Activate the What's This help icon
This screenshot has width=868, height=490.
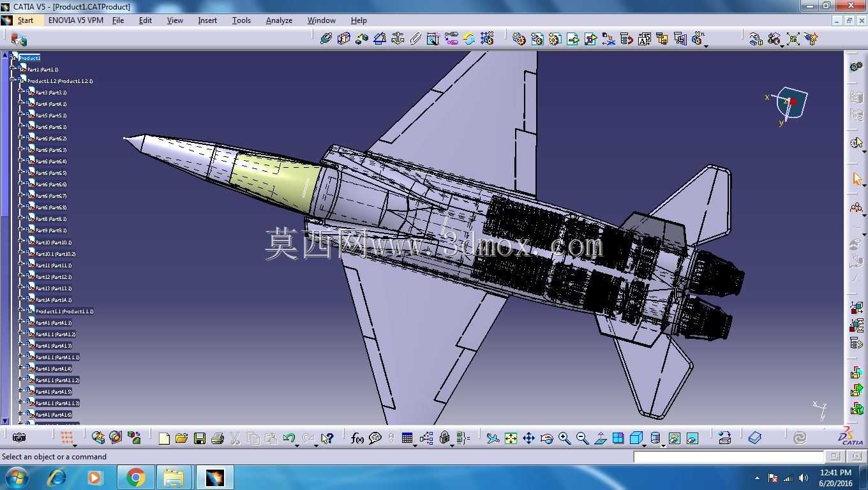327,438
